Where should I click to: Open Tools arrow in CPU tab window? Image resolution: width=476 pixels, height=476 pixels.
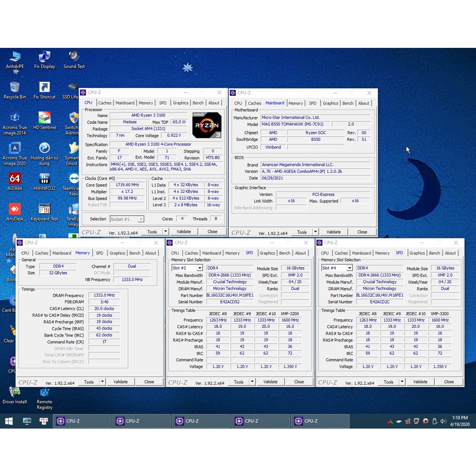[165, 231]
